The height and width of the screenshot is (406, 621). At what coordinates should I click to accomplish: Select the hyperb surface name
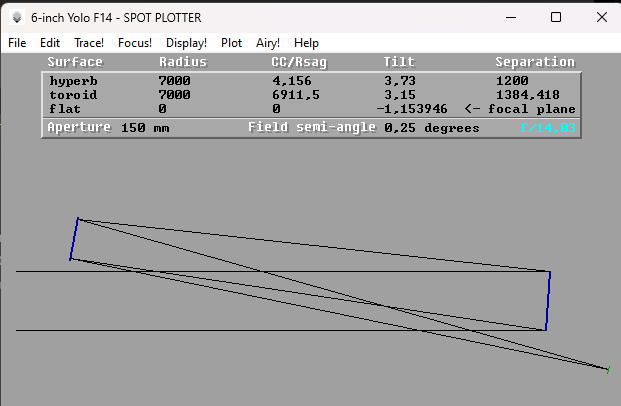[73, 81]
